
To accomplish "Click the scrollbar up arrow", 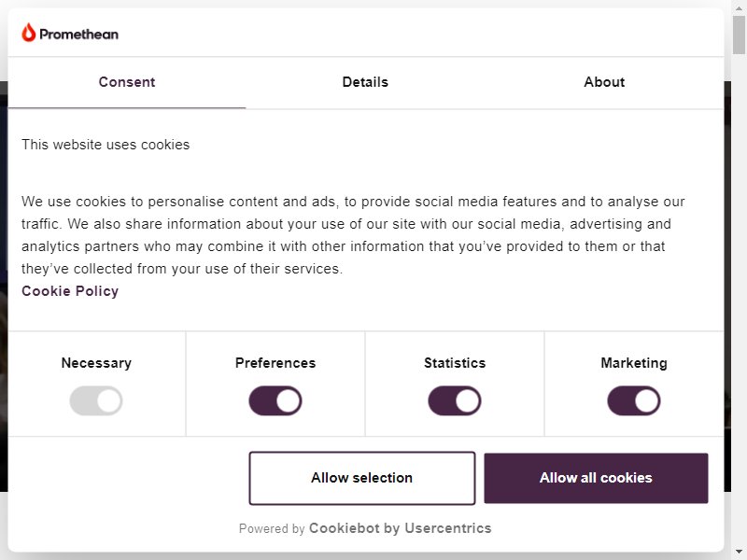I will pyautogui.click(x=739, y=7).
